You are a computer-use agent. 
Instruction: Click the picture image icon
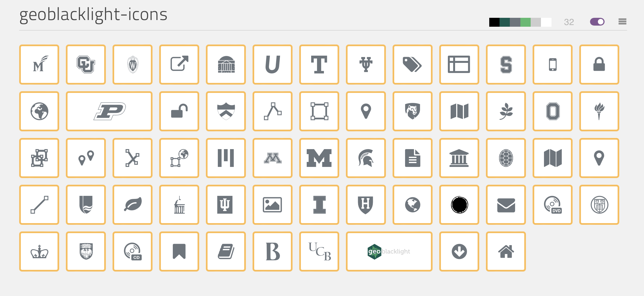(272, 205)
